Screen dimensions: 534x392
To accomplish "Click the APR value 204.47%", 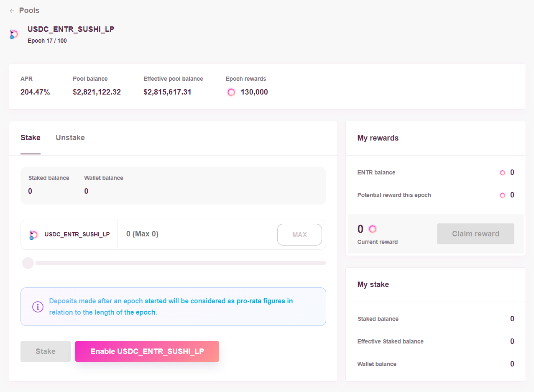I will tap(35, 92).
